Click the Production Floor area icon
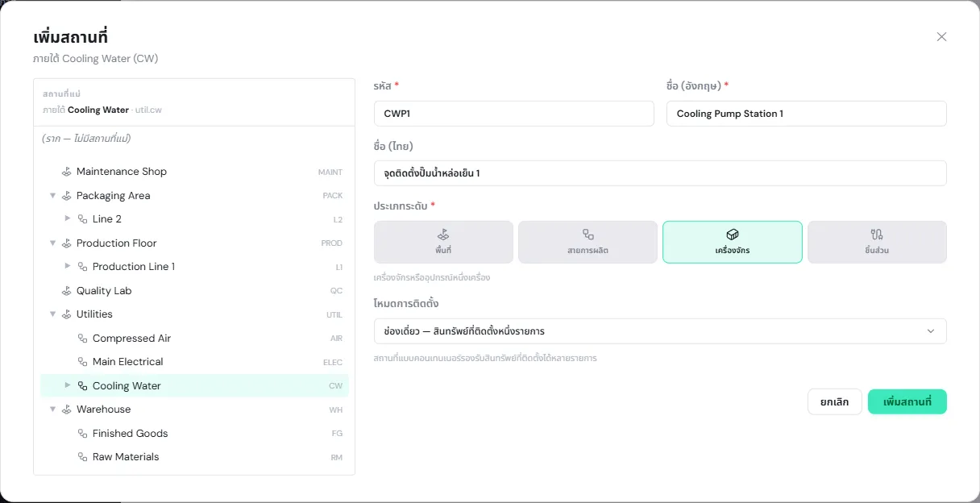Viewport: 980px width, 503px height. (67, 243)
